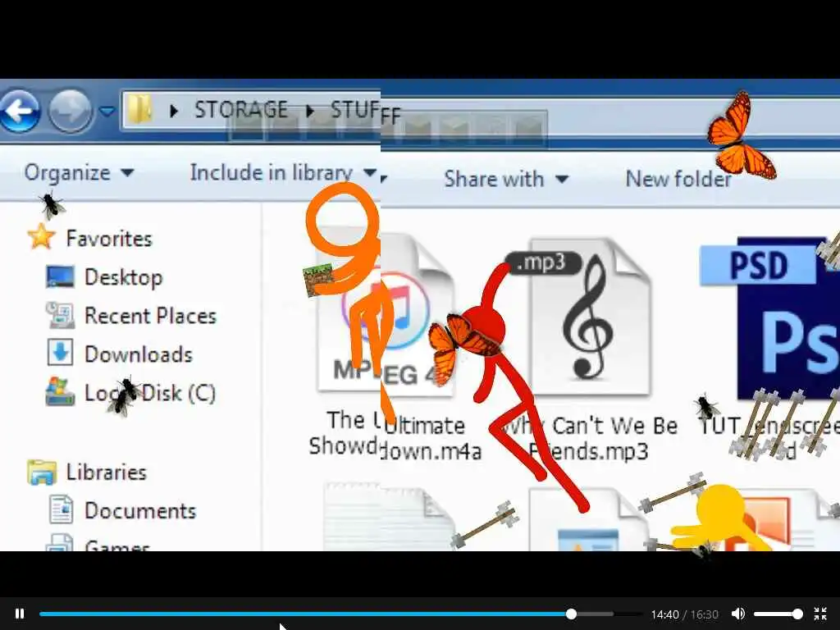Select The Ultimate Showdown.m4a file name
Image resolution: width=840 pixels, height=630 pixels.
[x=395, y=436]
